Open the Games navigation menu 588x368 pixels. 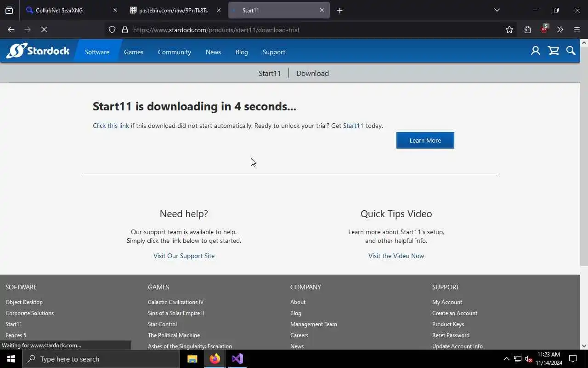[134, 52]
